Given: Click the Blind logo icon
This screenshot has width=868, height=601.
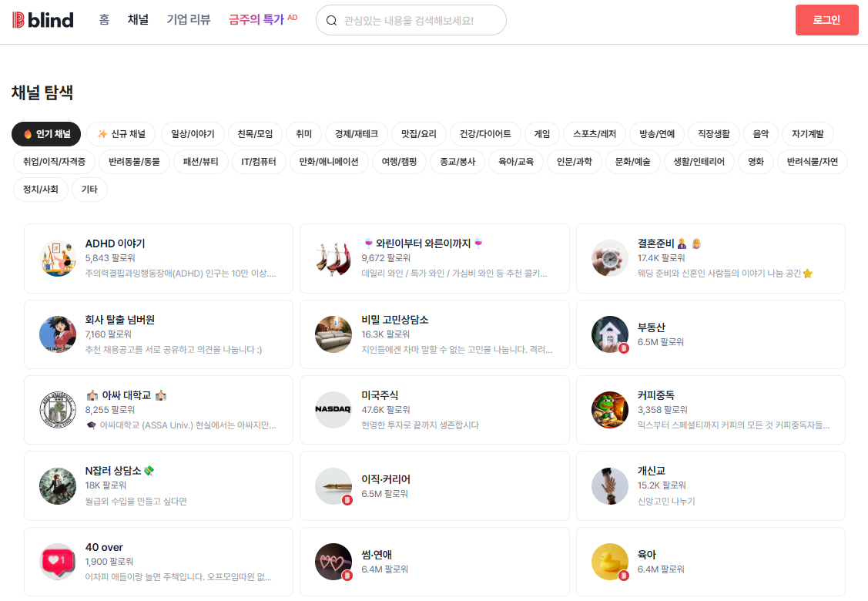Looking at the screenshot, I should 18,20.
